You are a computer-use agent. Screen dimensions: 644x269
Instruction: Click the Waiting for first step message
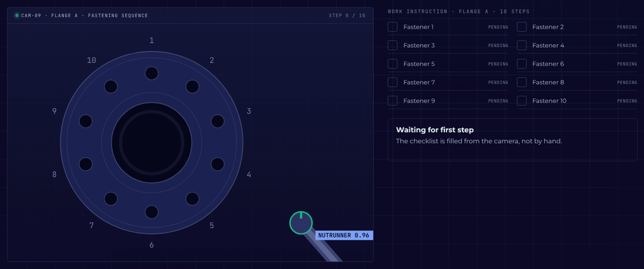(434, 130)
